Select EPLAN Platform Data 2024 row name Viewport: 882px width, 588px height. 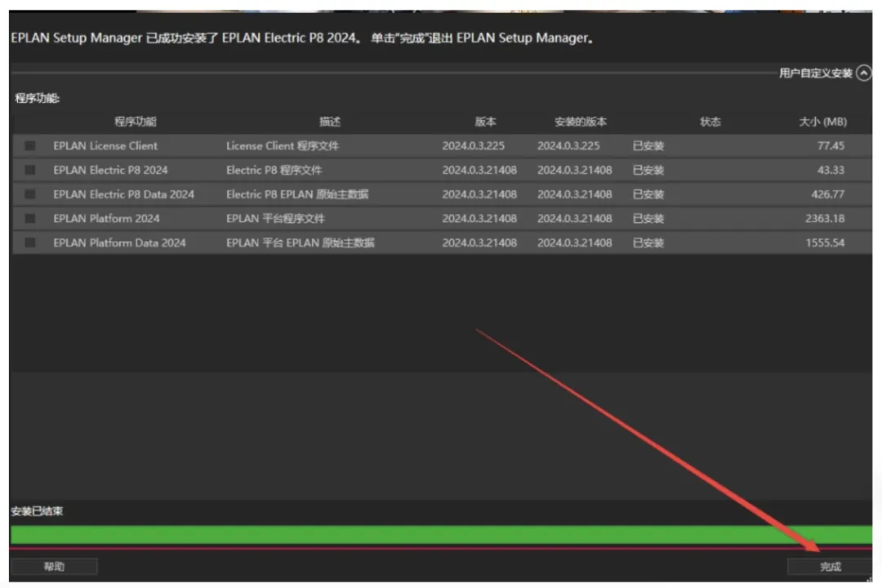119,243
